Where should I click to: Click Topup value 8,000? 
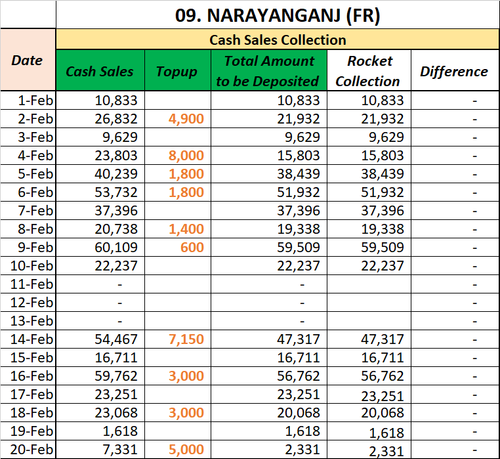pyautogui.click(x=178, y=155)
